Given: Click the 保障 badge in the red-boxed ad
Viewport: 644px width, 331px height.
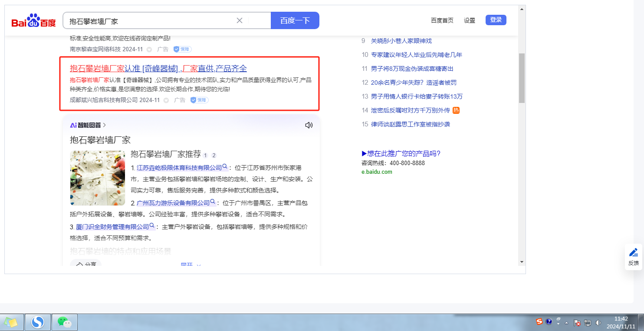Looking at the screenshot, I should click(x=200, y=100).
